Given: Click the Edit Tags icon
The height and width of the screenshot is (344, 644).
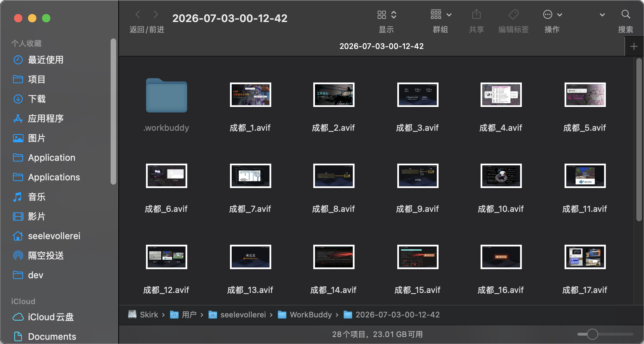Looking at the screenshot, I should pyautogui.click(x=513, y=15).
